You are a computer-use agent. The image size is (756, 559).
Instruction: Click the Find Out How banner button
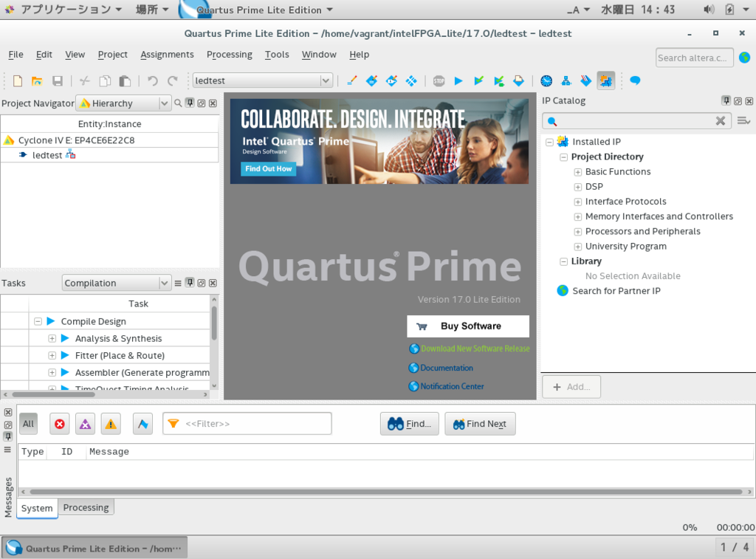(268, 169)
